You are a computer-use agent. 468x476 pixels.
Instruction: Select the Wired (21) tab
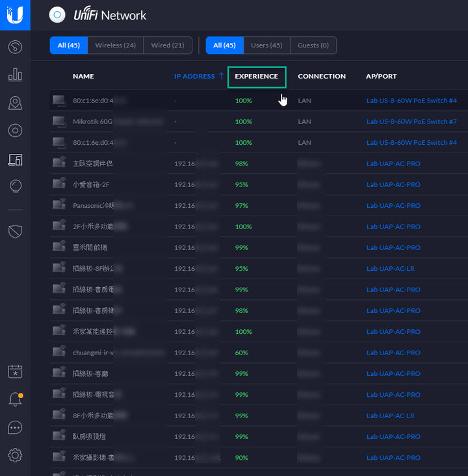point(168,45)
